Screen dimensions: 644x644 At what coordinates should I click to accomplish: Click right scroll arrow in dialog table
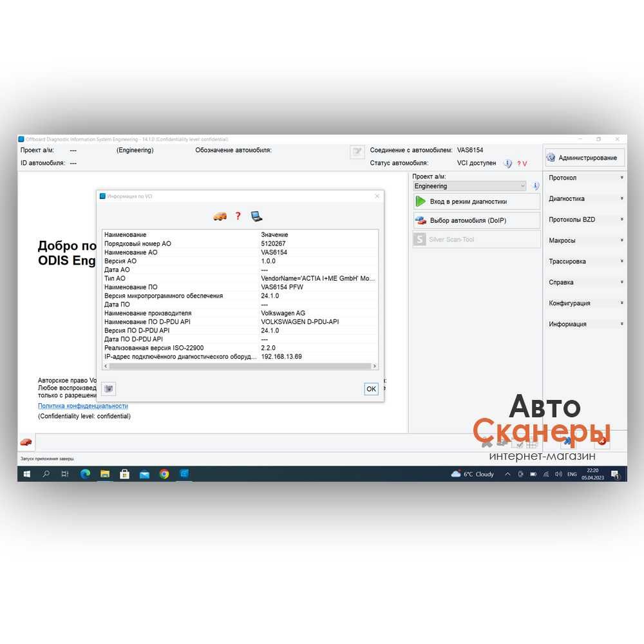click(x=374, y=366)
